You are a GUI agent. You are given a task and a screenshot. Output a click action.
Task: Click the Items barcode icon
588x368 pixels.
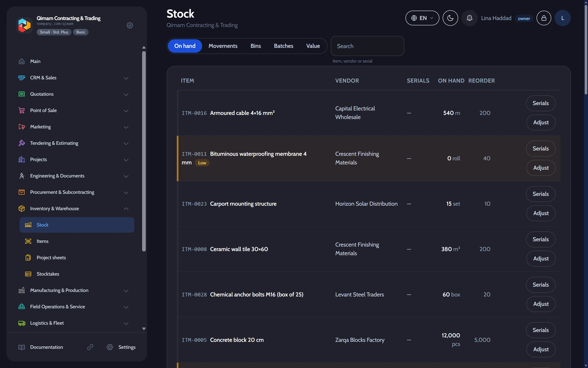click(x=28, y=241)
